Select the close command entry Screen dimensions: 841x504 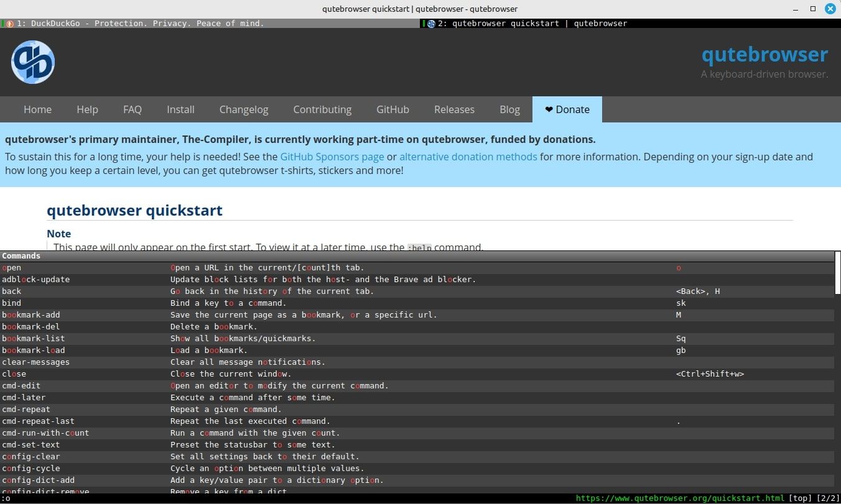[x=417, y=374]
